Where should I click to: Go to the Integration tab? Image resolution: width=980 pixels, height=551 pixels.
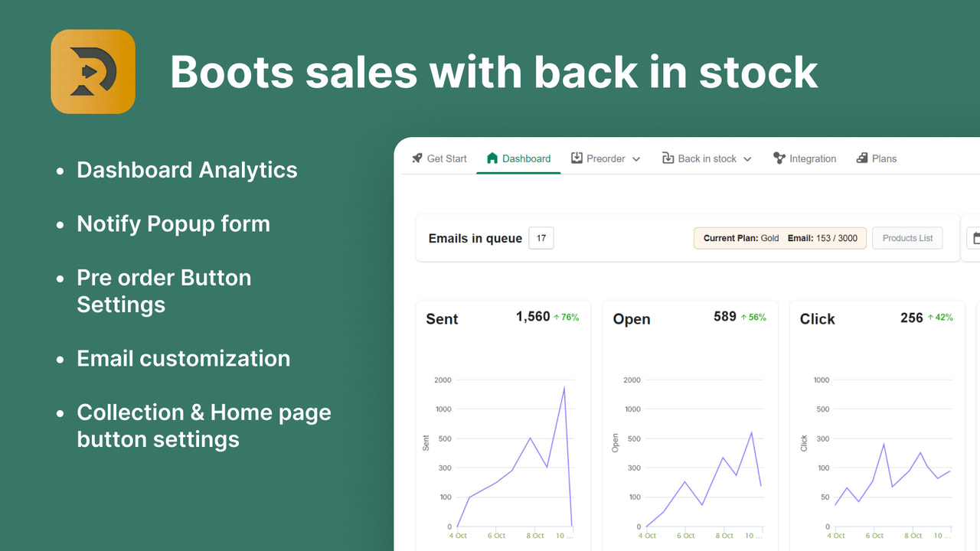(x=805, y=158)
